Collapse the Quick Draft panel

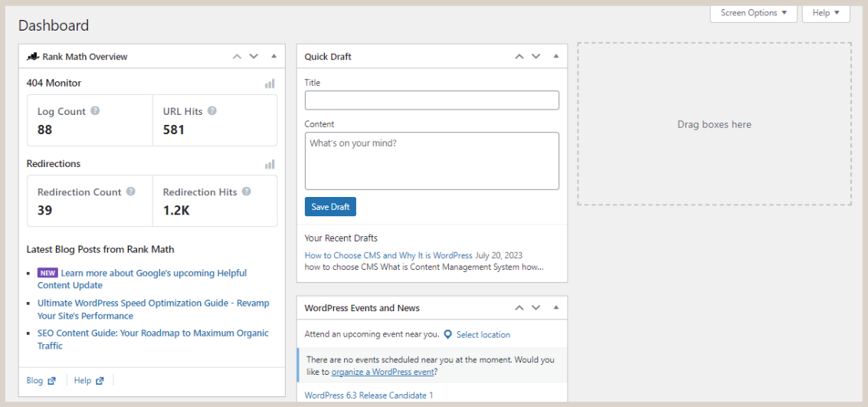(x=555, y=57)
